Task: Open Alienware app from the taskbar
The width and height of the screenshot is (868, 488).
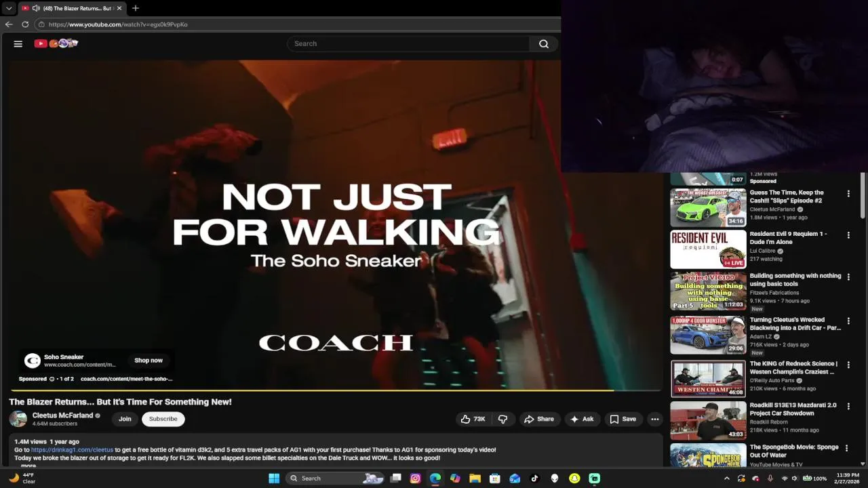Action: (x=555, y=478)
